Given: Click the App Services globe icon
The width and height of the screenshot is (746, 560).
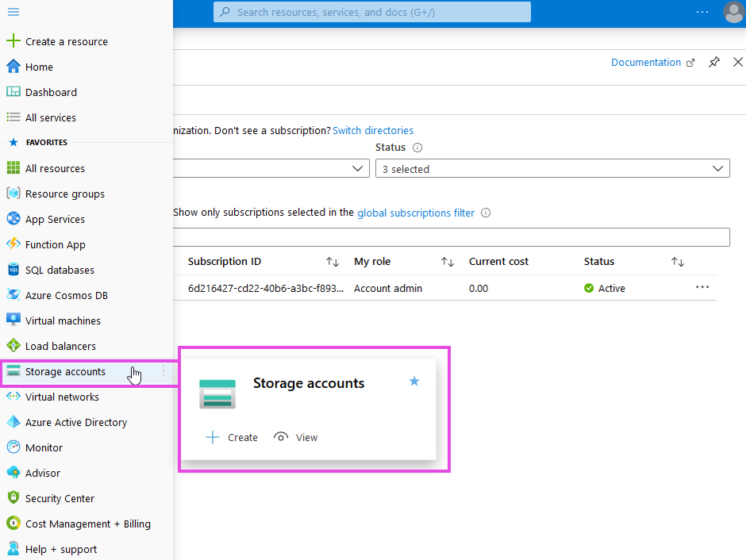Looking at the screenshot, I should click(13, 219).
